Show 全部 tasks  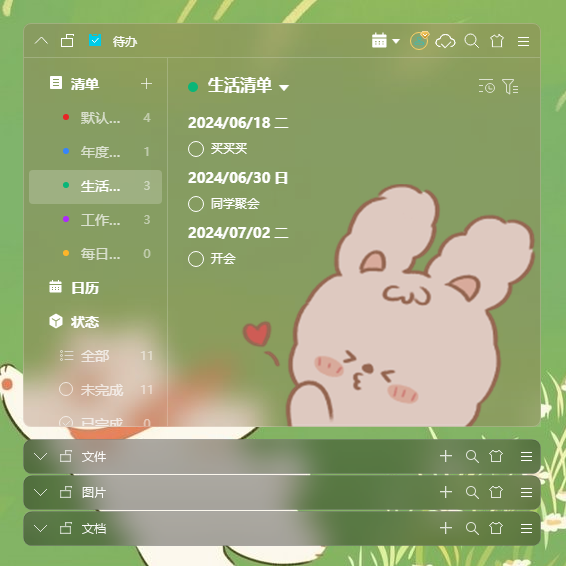coord(95,356)
